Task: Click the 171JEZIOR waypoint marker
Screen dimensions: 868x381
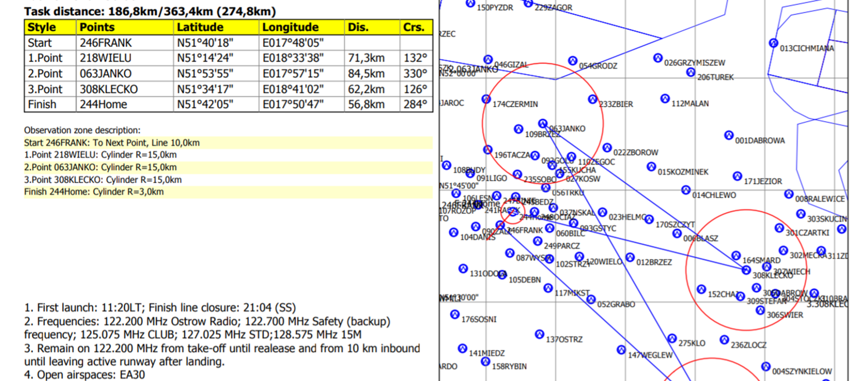Action: coord(737,176)
